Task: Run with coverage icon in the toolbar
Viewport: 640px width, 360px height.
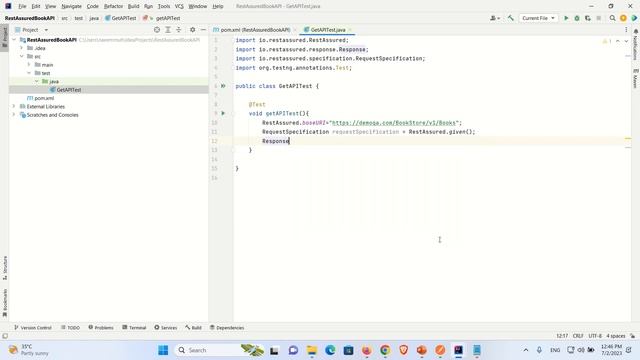Action: coord(588,18)
